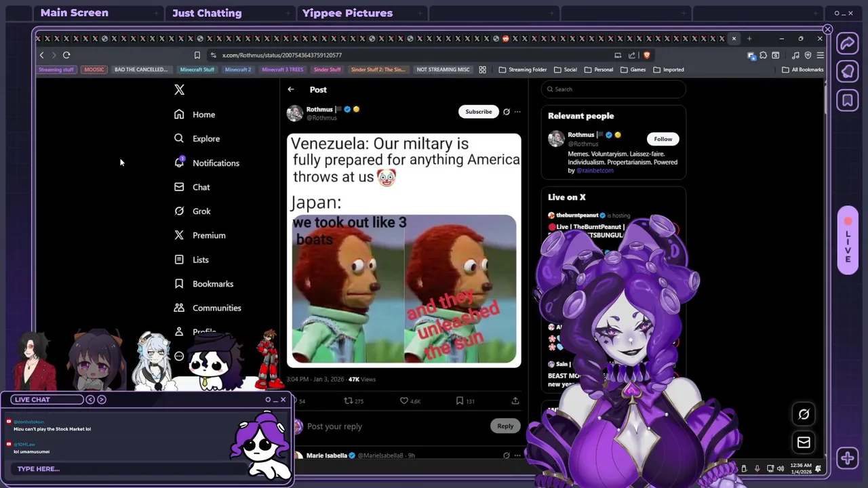Expand the Imported bookmarks folder
This screenshot has width=868, height=488.
point(669,69)
